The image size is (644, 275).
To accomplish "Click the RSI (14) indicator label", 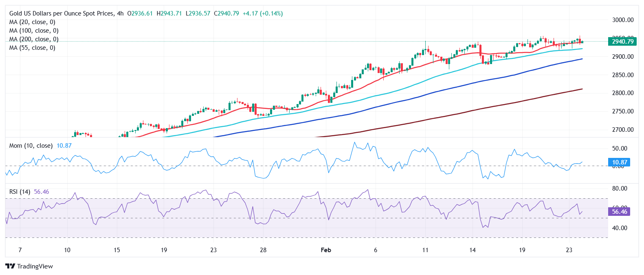I will (x=20, y=192).
